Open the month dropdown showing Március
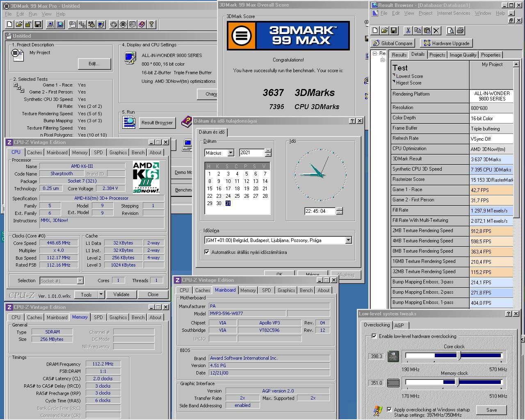This screenshot has height=420, width=525. coord(231,153)
